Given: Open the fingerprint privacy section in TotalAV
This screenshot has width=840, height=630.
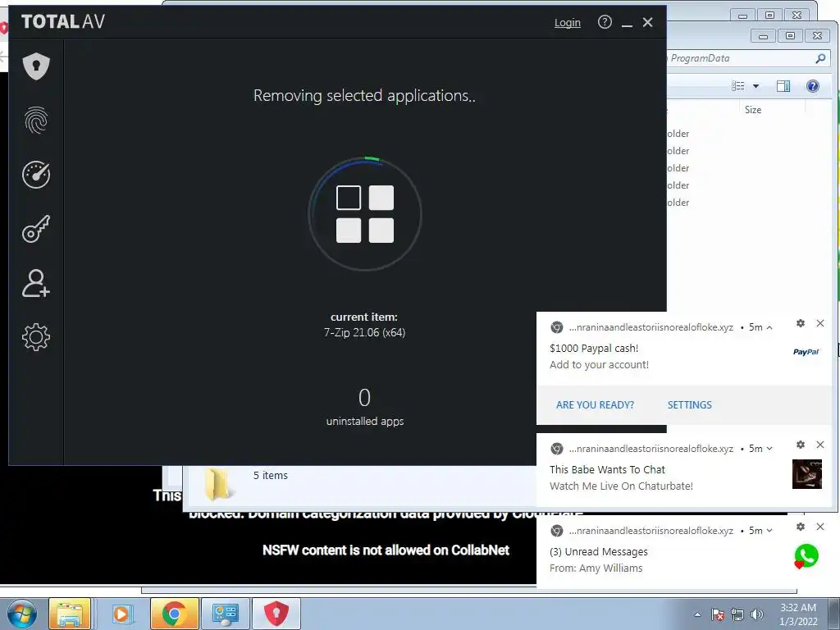Looking at the screenshot, I should [x=36, y=120].
